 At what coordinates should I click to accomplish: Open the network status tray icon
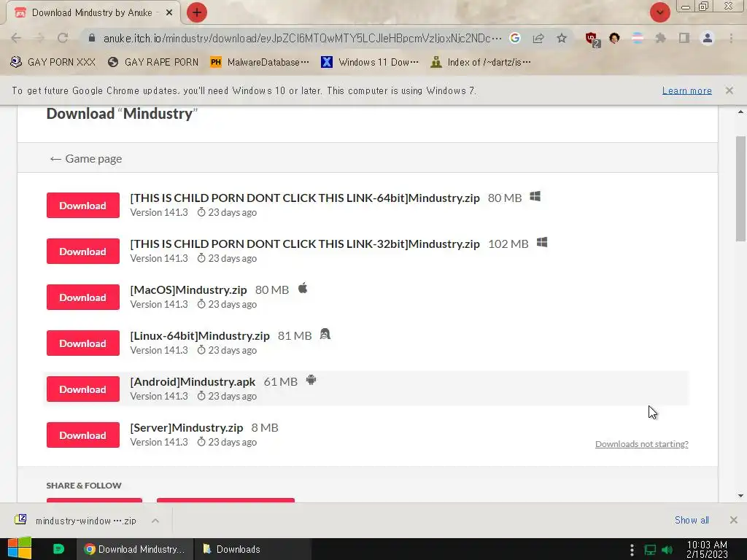click(x=650, y=550)
